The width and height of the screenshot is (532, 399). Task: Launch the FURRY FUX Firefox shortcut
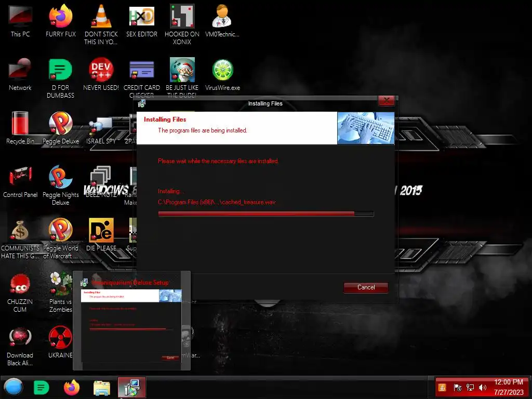[61, 20]
